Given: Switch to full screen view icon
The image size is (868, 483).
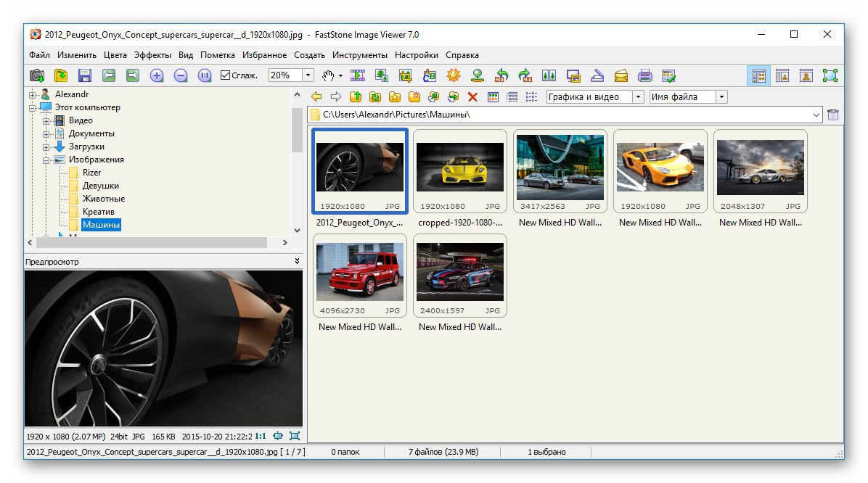Looking at the screenshot, I should click(x=830, y=75).
